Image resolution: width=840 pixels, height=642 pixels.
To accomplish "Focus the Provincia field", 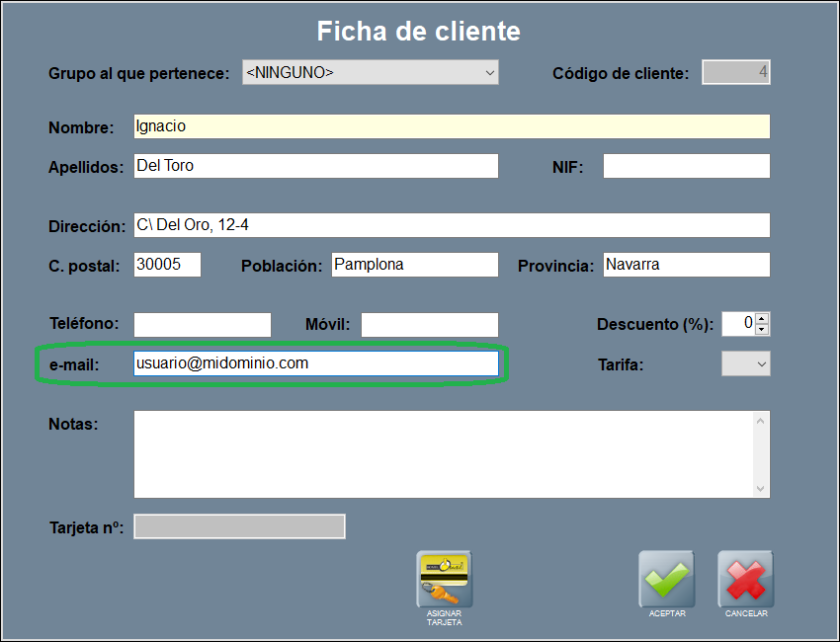I will point(686,265).
